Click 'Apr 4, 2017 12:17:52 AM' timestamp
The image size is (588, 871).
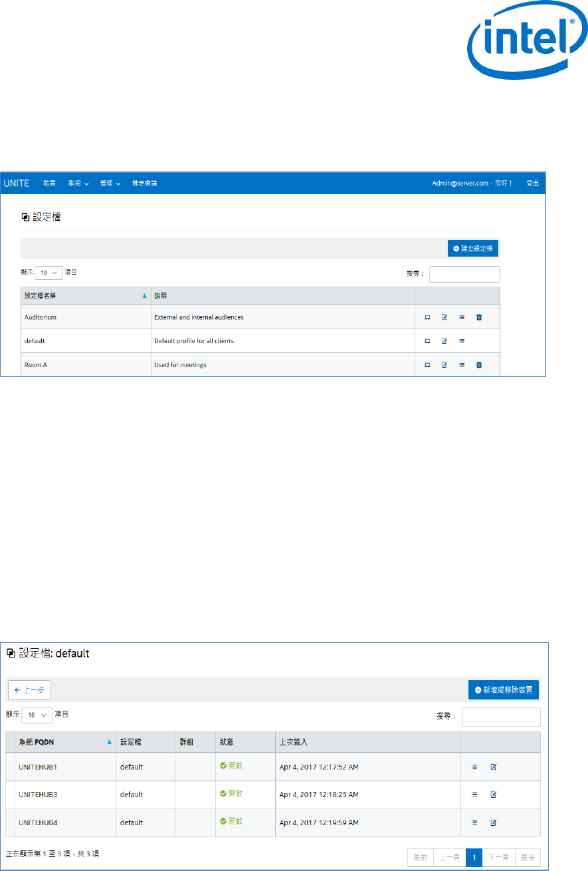coord(319,767)
